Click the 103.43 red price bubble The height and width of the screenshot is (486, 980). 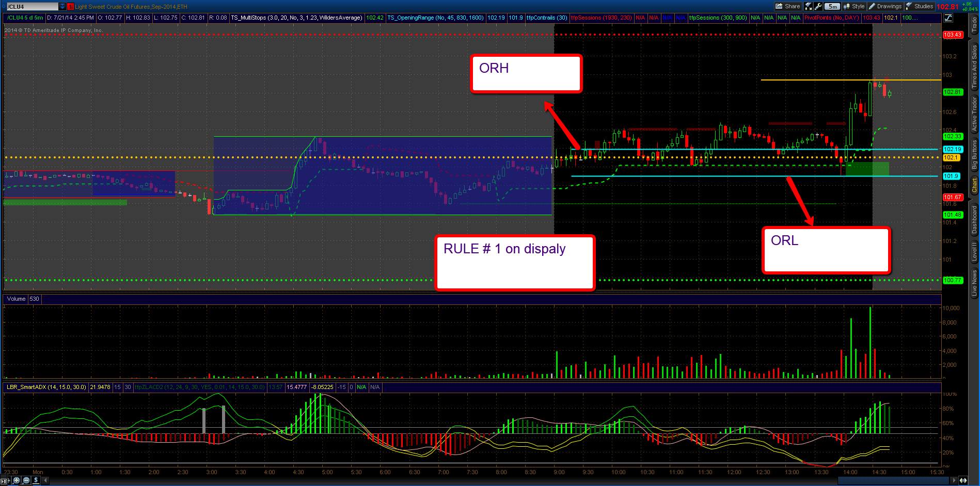953,35
